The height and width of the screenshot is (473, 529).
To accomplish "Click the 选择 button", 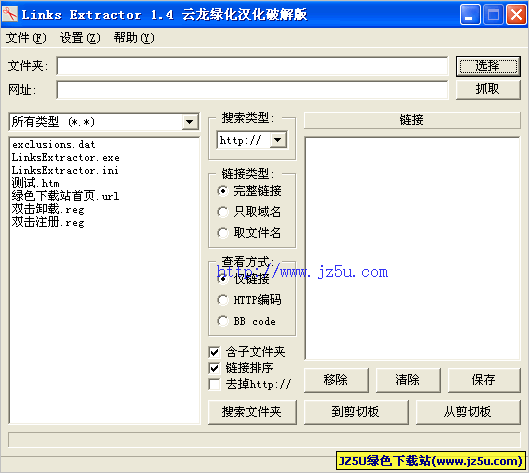I will coord(488,66).
